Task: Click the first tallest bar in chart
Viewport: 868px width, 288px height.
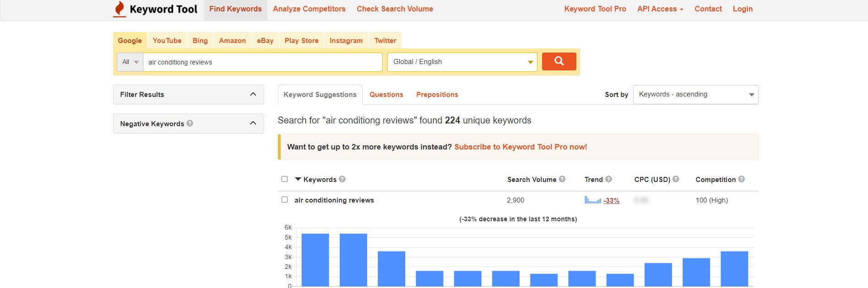Action: pyautogui.click(x=315, y=260)
